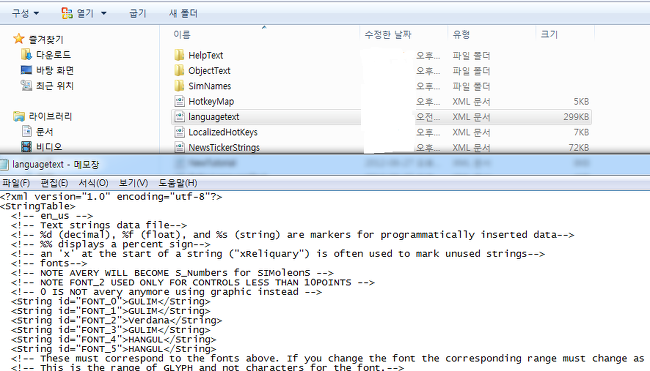This screenshot has height=371, width=650.
Task: Sort by 수정한 날짜 column header
Action: pyautogui.click(x=388, y=34)
